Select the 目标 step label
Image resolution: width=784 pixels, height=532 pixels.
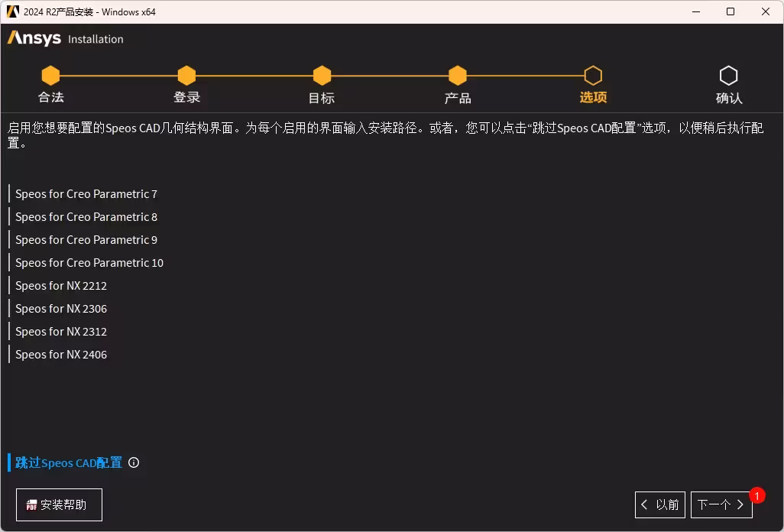coord(322,98)
